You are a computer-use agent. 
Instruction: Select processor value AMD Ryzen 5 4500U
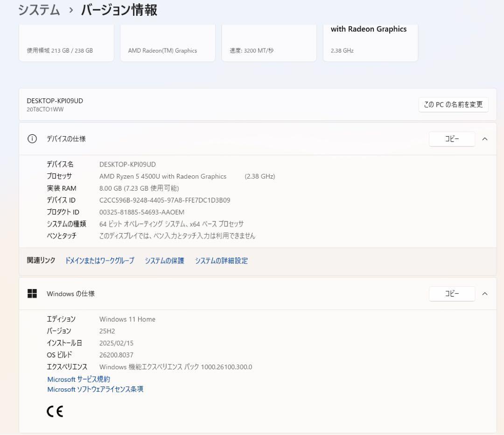pos(163,176)
